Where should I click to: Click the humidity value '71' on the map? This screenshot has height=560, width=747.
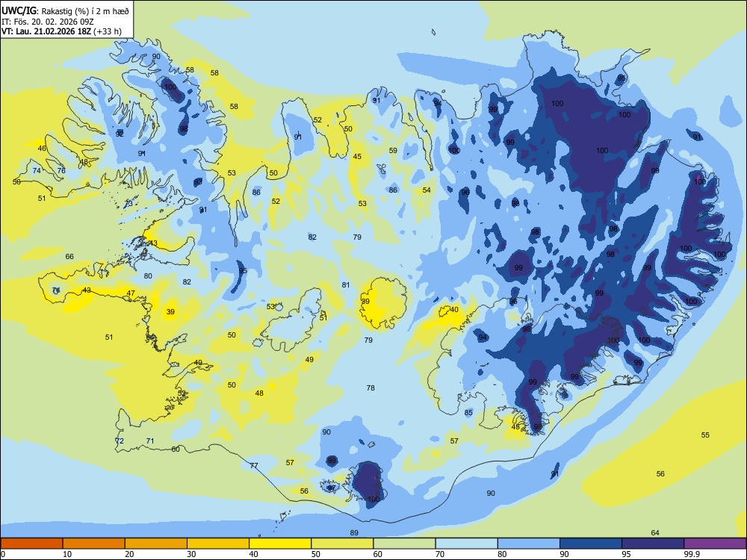tap(150, 441)
